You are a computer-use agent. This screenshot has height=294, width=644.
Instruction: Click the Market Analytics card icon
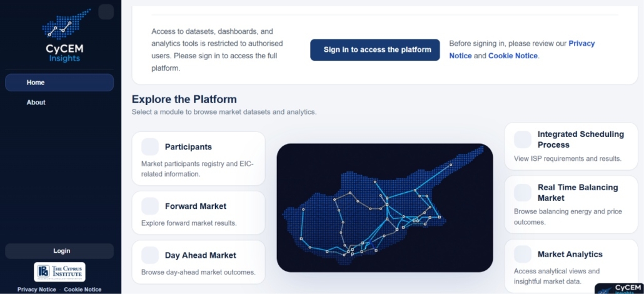[x=523, y=254]
